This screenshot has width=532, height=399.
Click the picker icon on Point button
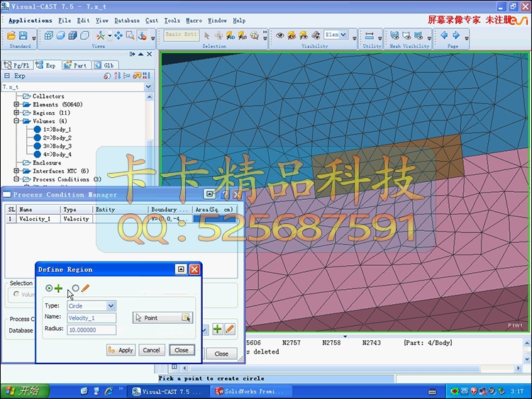point(186,317)
